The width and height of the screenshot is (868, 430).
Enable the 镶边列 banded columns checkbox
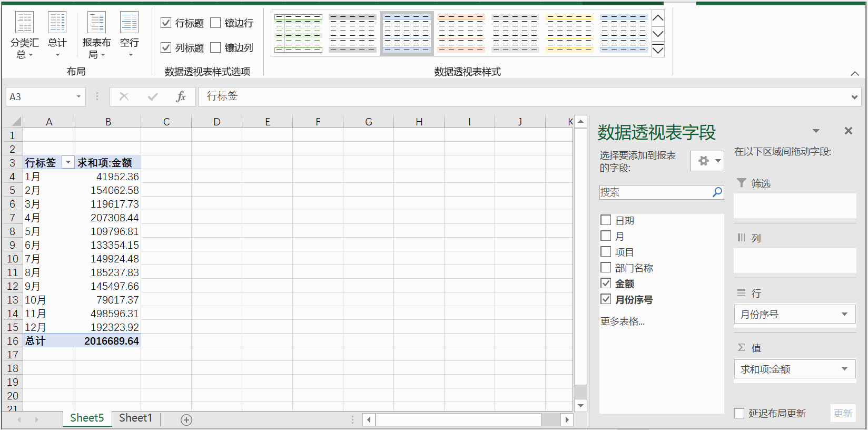(x=215, y=47)
